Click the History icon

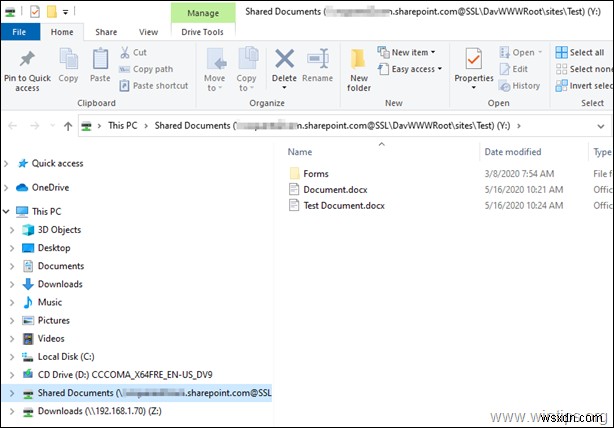[504, 86]
